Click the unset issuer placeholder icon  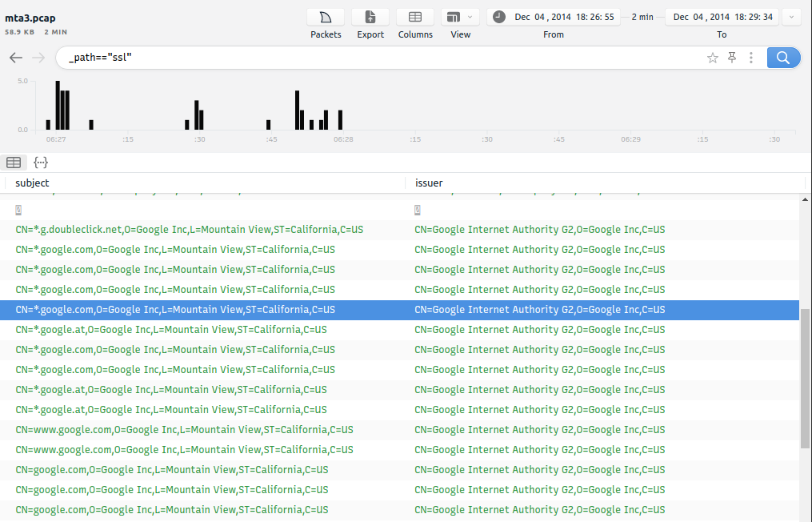418,210
